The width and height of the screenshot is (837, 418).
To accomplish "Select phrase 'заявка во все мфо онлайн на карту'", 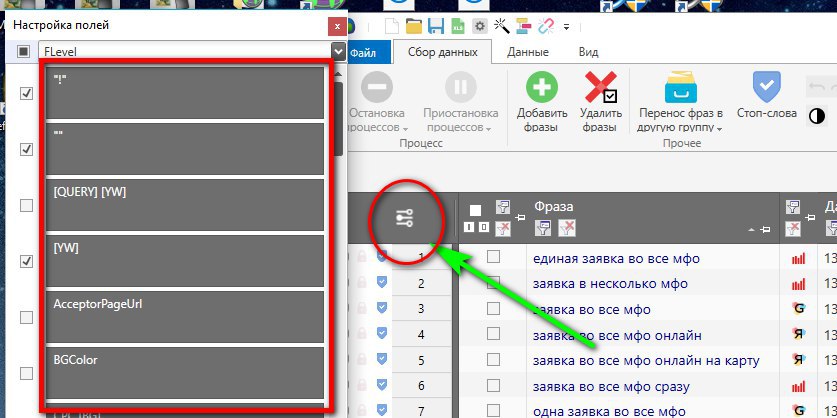I will click(646, 361).
